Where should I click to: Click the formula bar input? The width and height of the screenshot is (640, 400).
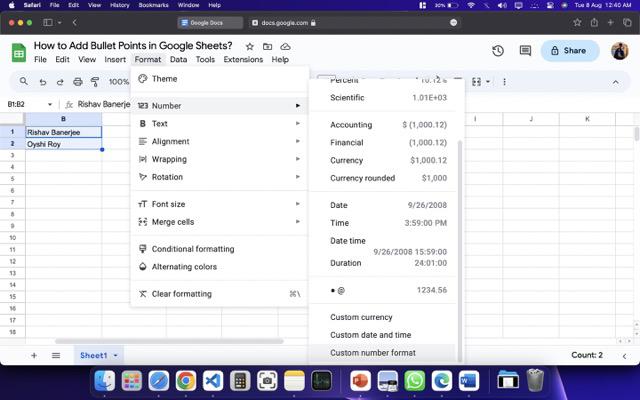(104, 104)
